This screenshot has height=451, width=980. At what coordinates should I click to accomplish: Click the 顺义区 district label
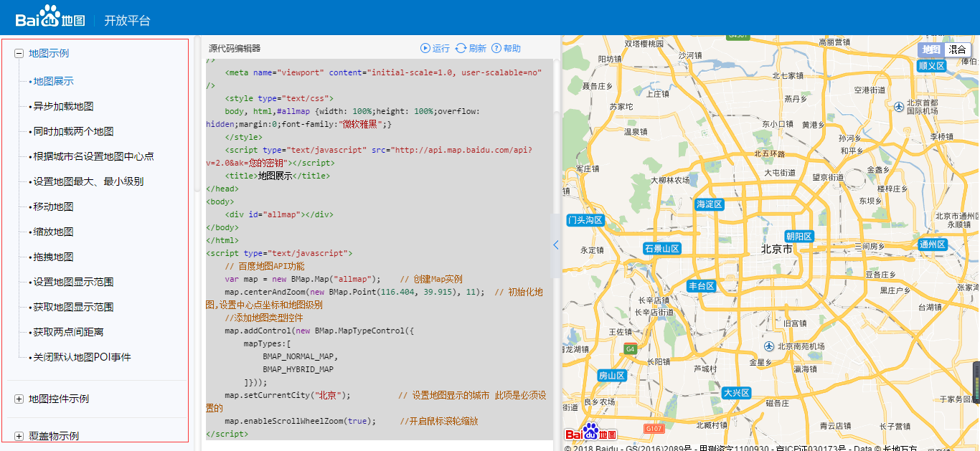(932, 66)
